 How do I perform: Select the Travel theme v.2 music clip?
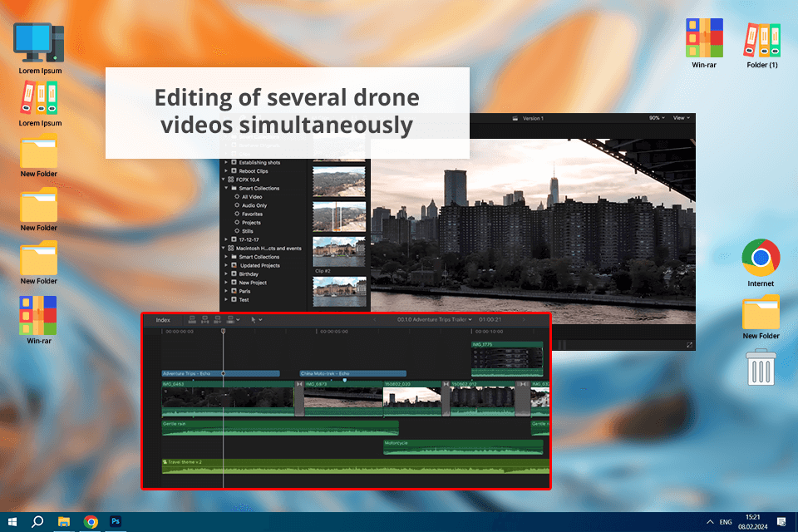click(355, 466)
